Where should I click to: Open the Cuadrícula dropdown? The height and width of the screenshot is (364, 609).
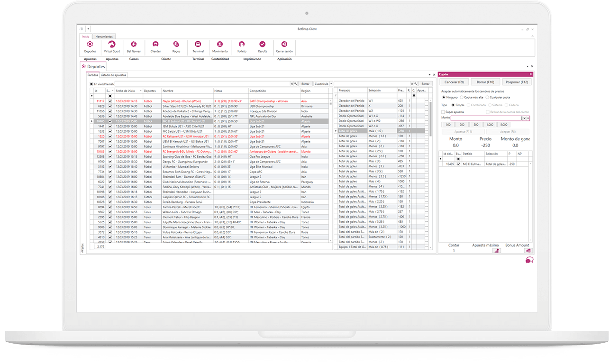point(330,84)
